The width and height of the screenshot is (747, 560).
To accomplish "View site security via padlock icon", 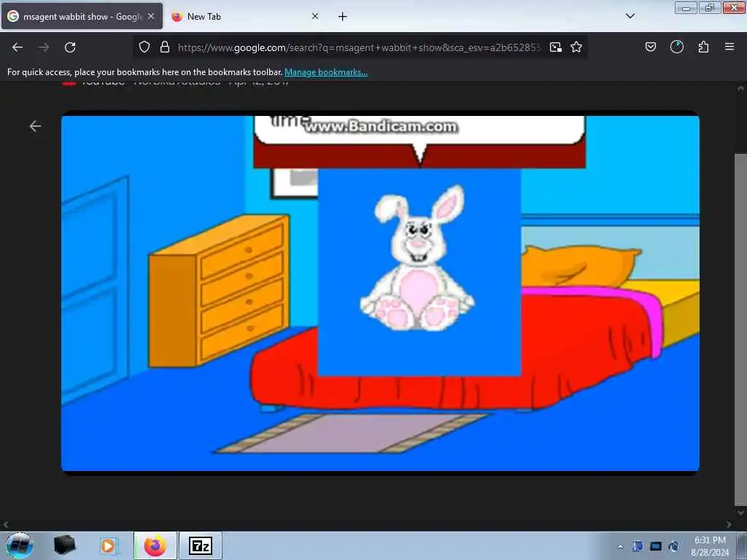I will [165, 47].
